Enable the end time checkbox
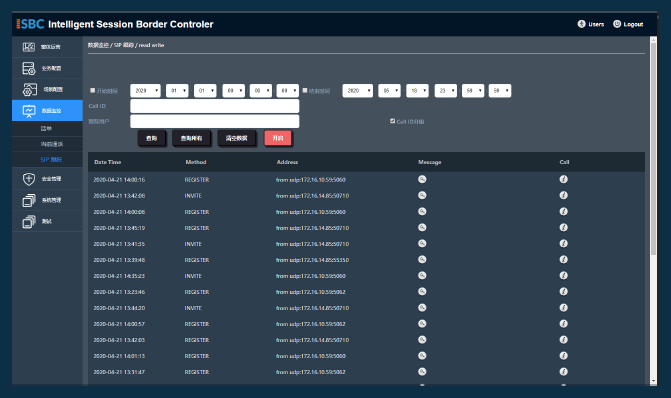671x398 pixels. pos(305,90)
